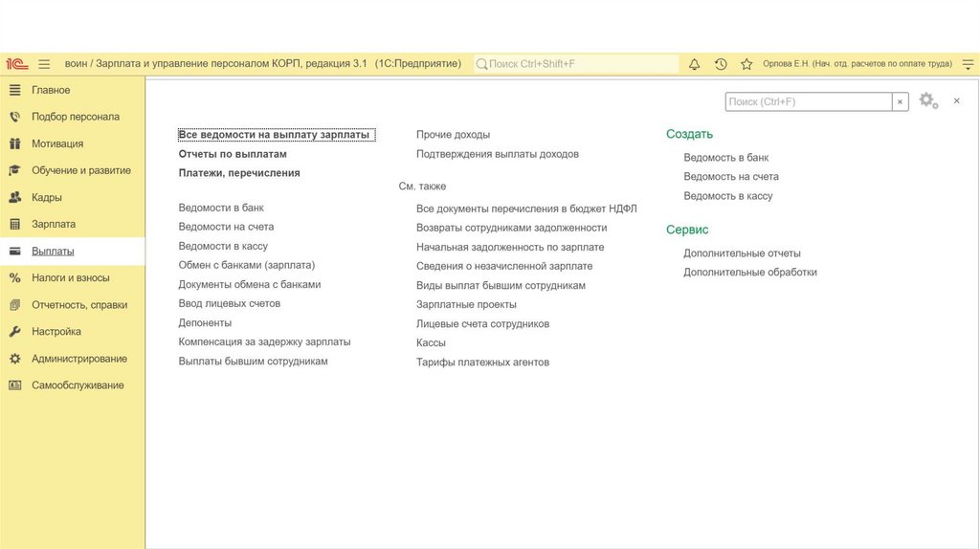Screen dimensions: 980x549
Task: Open the Мотивация section in sidebar
Action: pyautogui.click(x=56, y=143)
